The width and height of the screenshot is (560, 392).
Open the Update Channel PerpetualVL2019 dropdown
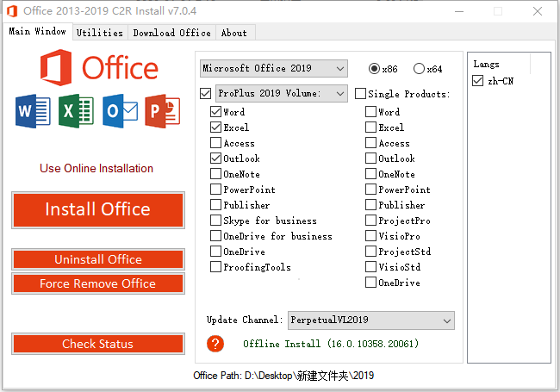pyautogui.click(x=371, y=320)
